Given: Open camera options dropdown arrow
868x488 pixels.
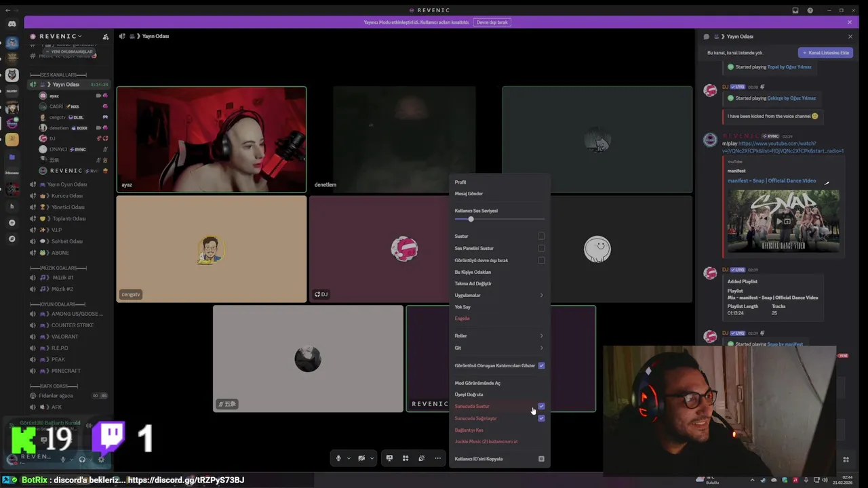Looking at the screenshot, I should pos(372,458).
